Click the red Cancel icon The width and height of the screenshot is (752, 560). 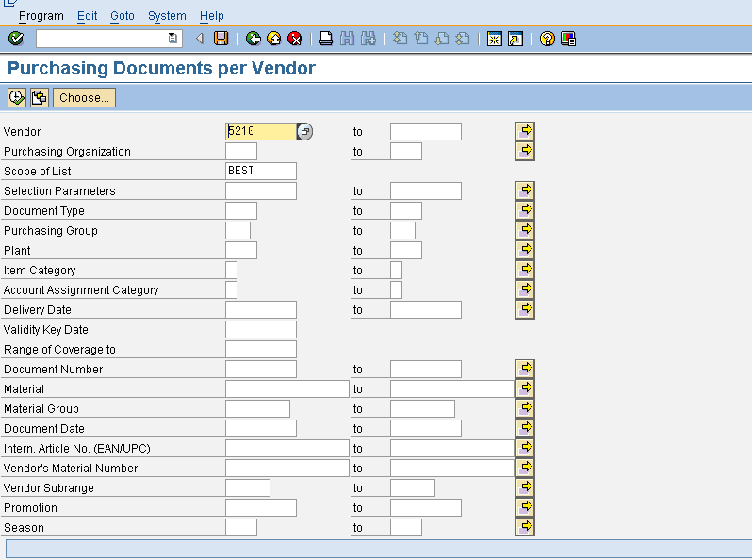pos(295,39)
